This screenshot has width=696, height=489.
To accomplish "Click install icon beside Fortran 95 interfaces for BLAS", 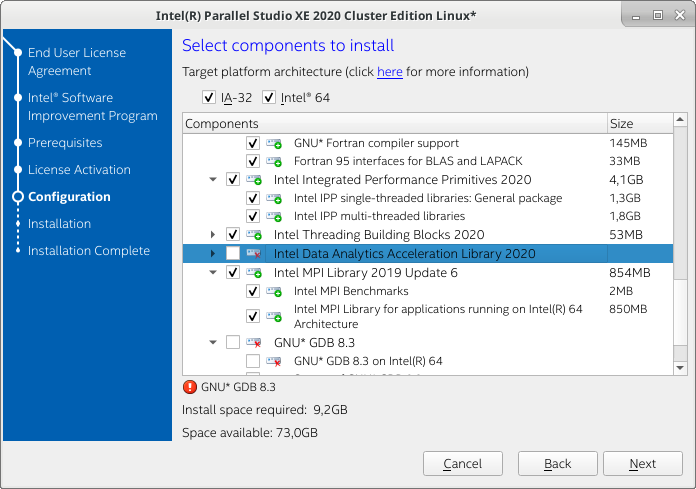I will pos(274,161).
